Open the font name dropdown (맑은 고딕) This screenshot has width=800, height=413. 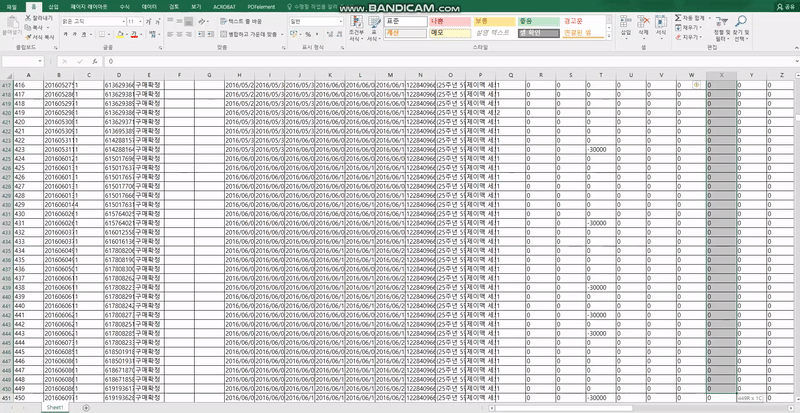(90, 20)
